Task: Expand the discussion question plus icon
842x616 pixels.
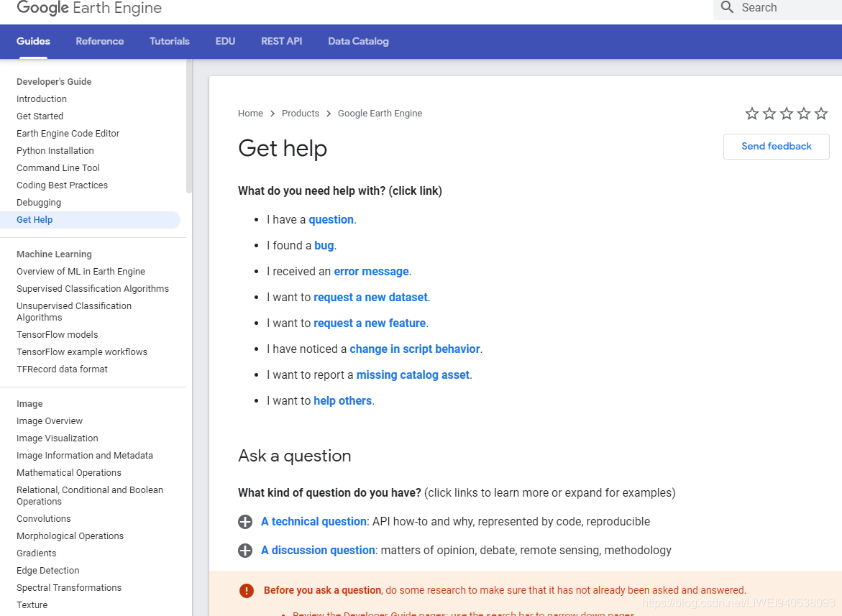Action: pos(245,551)
